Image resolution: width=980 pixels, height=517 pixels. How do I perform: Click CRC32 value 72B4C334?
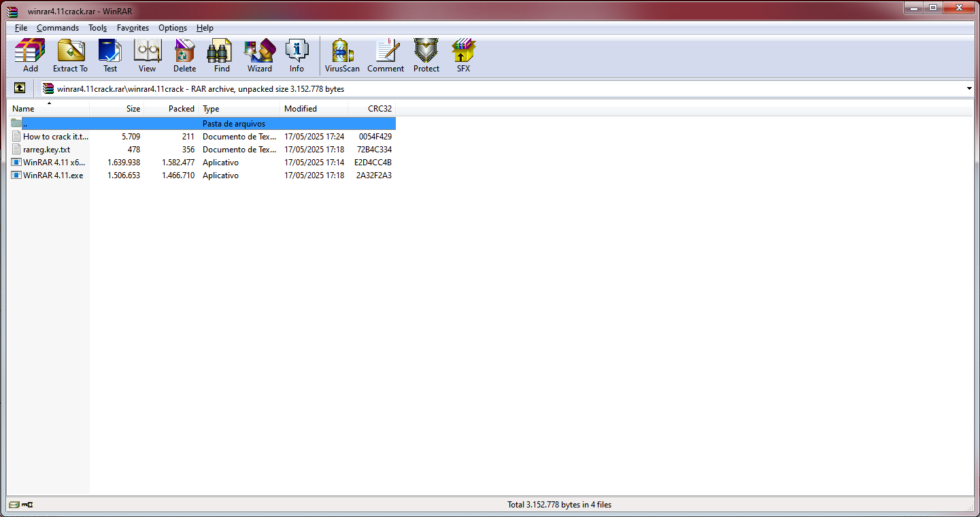(x=374, y=149)
